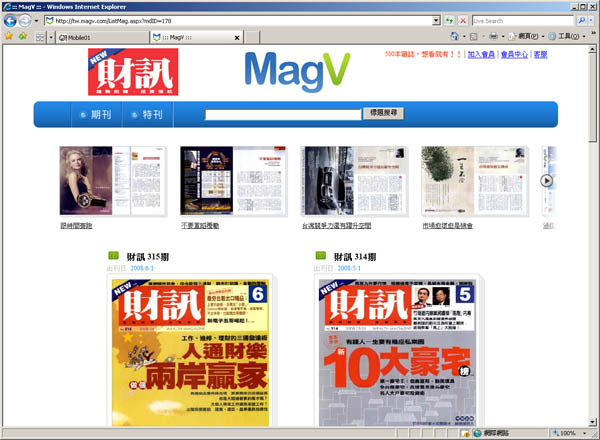Click the carousel next arrow button

click(546, 181)
